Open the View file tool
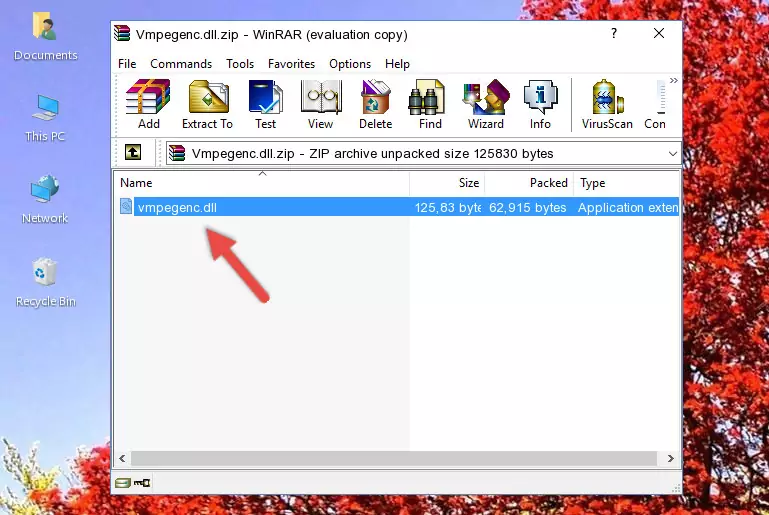769x515 pixels. tap(321, 104)
